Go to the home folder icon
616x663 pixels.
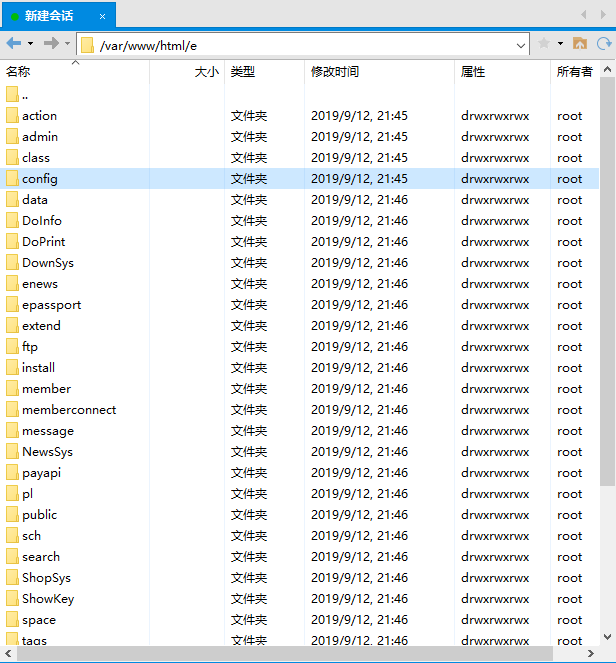[579, 43]
